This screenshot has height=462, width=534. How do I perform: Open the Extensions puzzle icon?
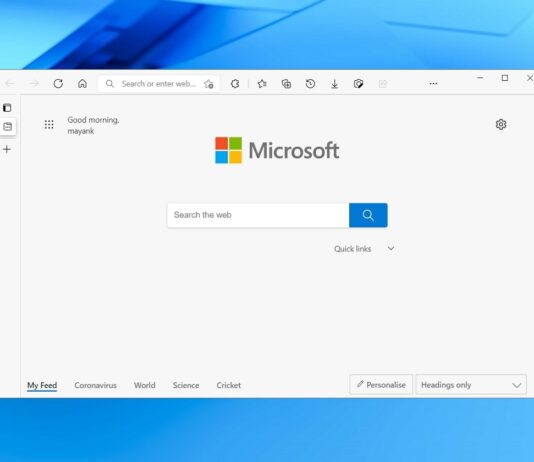tap(235, 83)
